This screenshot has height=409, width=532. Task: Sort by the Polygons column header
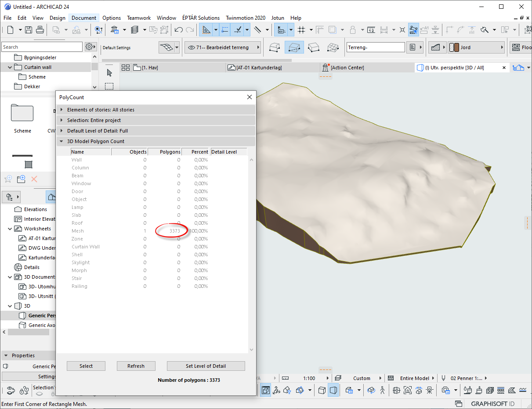click(x=165, y=152)
